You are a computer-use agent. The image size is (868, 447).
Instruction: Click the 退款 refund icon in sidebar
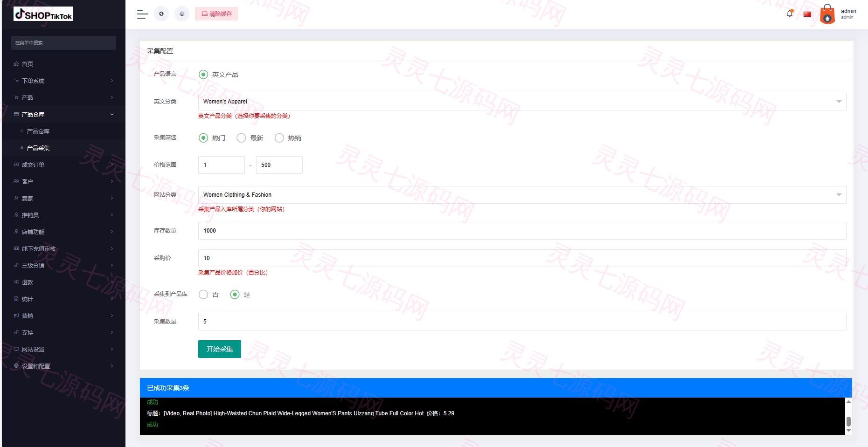tap(16, 282)
